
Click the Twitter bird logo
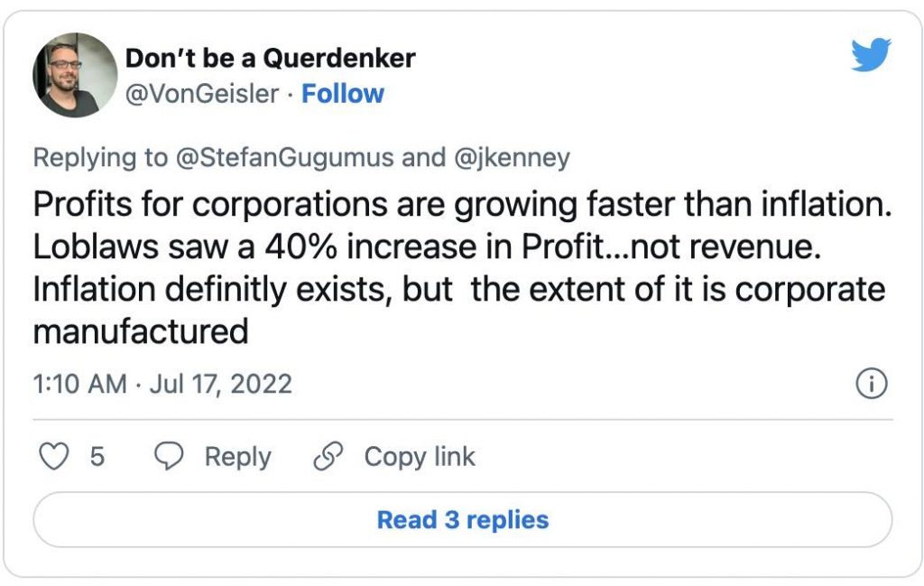pos(871,55)
